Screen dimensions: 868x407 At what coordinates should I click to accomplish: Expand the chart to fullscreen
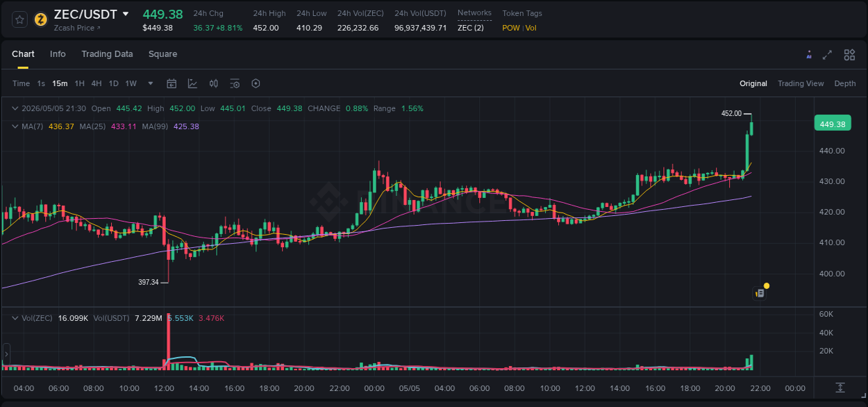(x=827, y=55)
